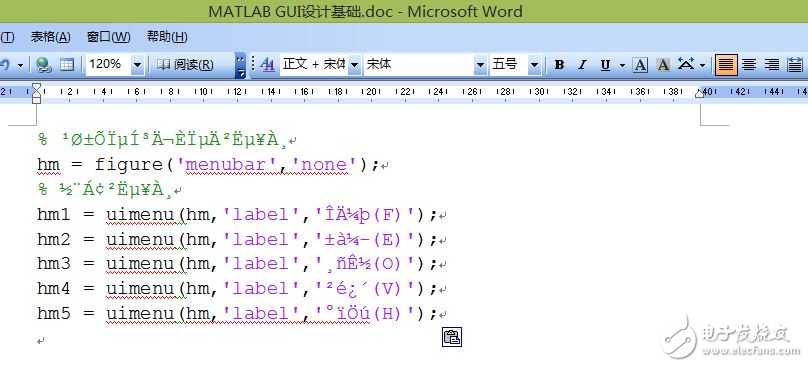808x367 pixels.
Task: Toggle bold formatting
Action: click(559, 65)
